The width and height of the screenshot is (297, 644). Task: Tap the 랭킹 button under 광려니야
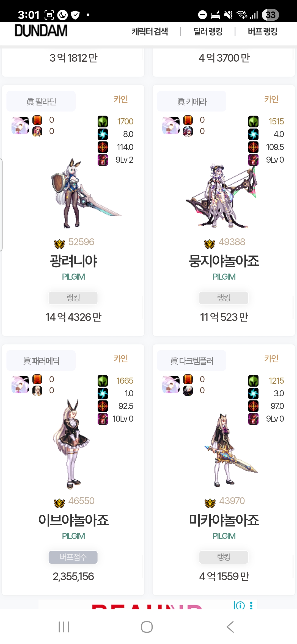tap(73, 298)
